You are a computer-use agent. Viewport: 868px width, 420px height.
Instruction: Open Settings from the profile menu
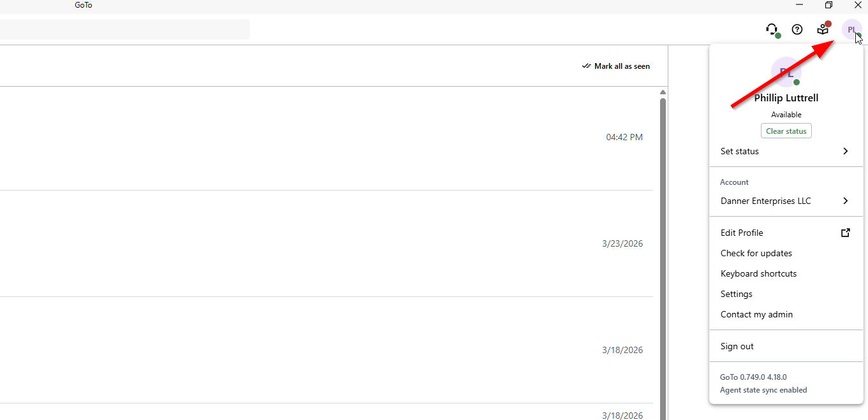click(x=737, y=294)
